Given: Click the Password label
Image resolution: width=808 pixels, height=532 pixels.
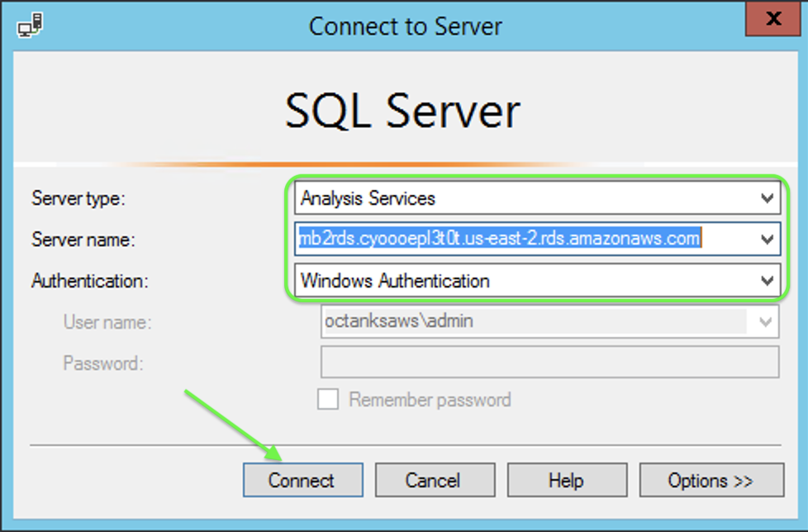Looking at the screenshot, I should pyautogui.click(x=103, y=363).
